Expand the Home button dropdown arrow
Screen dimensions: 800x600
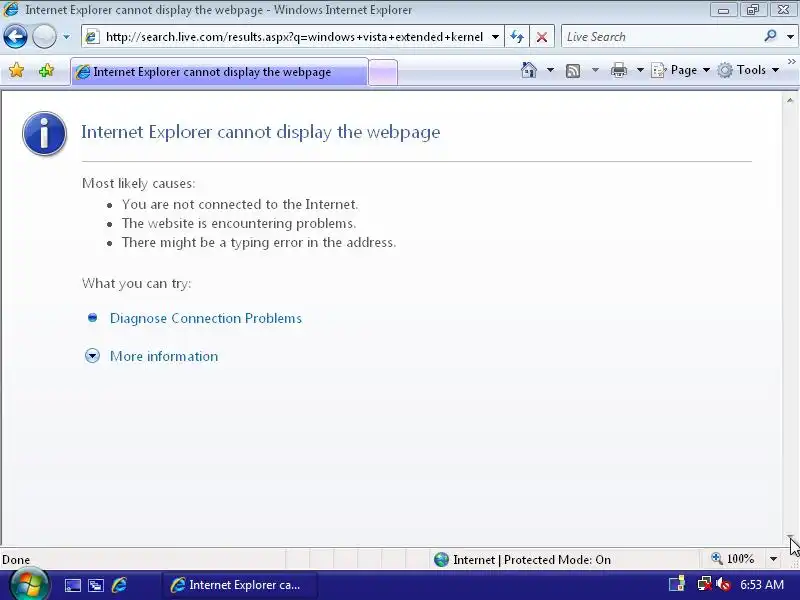tap(550, 70)
